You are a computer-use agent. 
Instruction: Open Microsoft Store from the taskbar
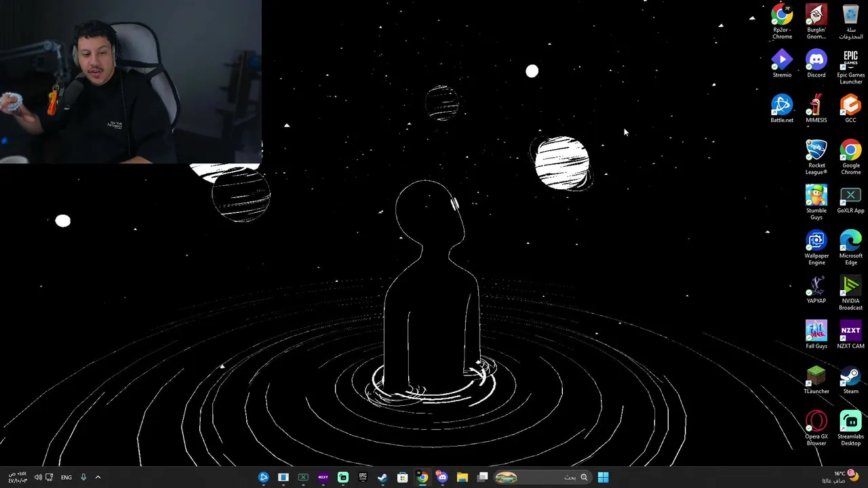(x=402, y=477)
